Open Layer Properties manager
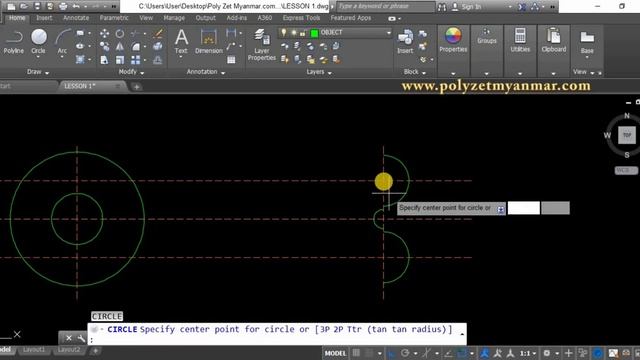 coord(261,45)
